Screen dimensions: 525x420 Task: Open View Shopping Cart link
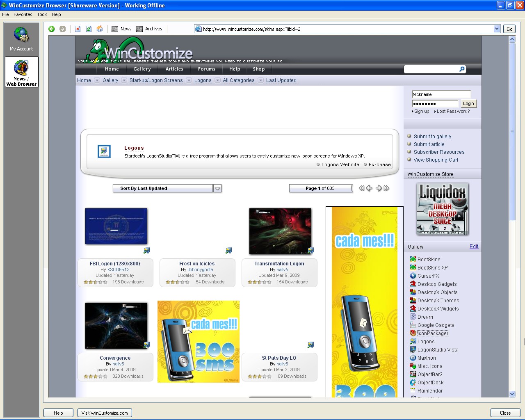tap(436, 160)
